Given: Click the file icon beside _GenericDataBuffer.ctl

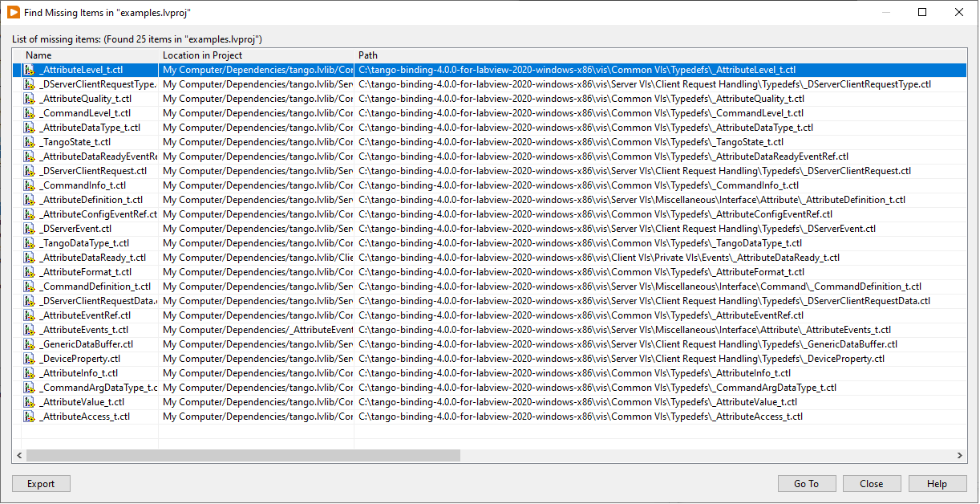Looking at the screenshot, I should [29, 344].
